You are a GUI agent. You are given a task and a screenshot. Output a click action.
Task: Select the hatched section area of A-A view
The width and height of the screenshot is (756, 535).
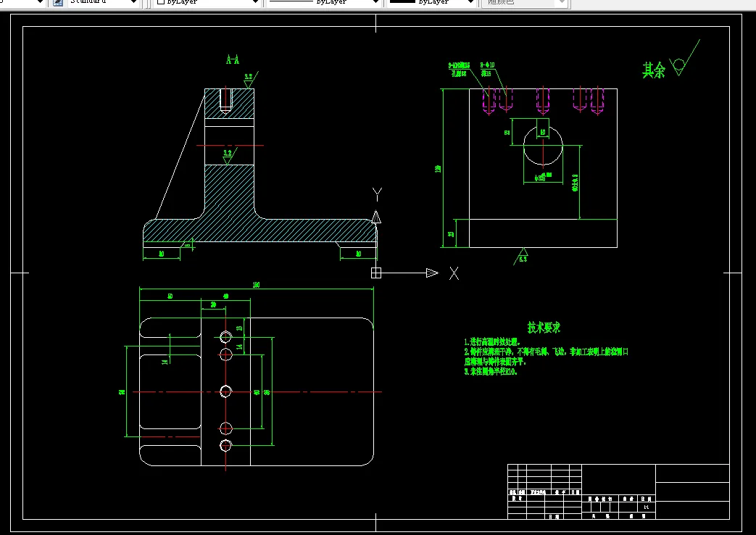pyautogui.click(x=229, y=202)
